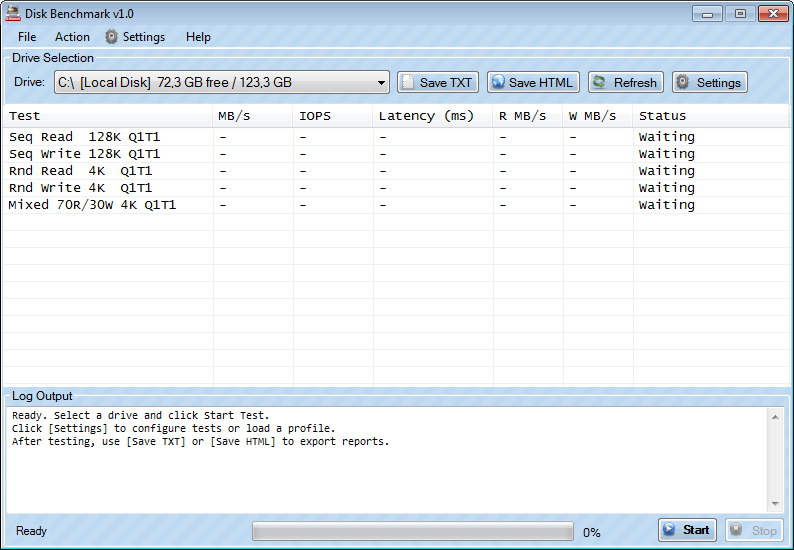Screen dimensions: 794x550
Task: Click the globe icon on Save HTML button
Action: click(x=498, y=82)
